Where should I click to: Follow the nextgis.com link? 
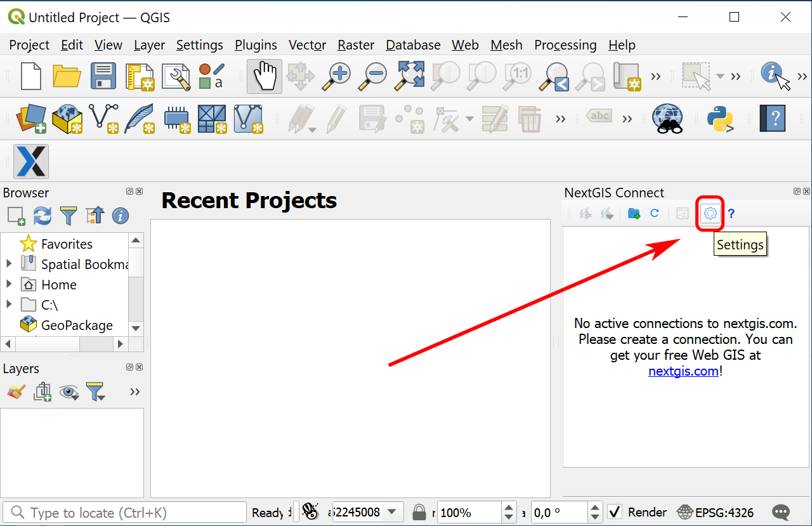pos(683,371)
